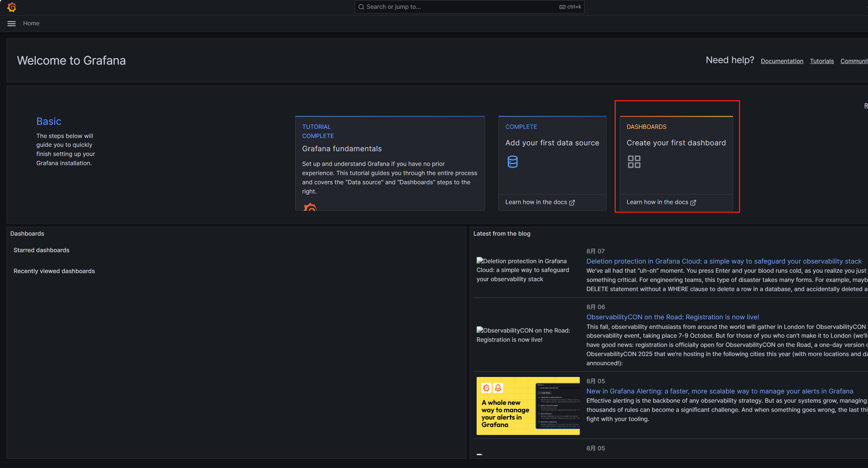Viewport: 868px width, 468px height.
Task: Click the Grafana logo icon
Action: [x=12, y=7]
